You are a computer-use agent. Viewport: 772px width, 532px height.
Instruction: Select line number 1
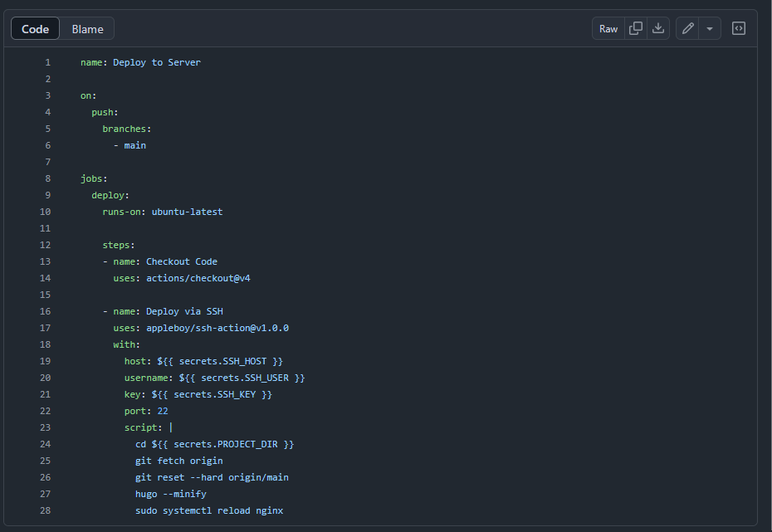point(48,62)
